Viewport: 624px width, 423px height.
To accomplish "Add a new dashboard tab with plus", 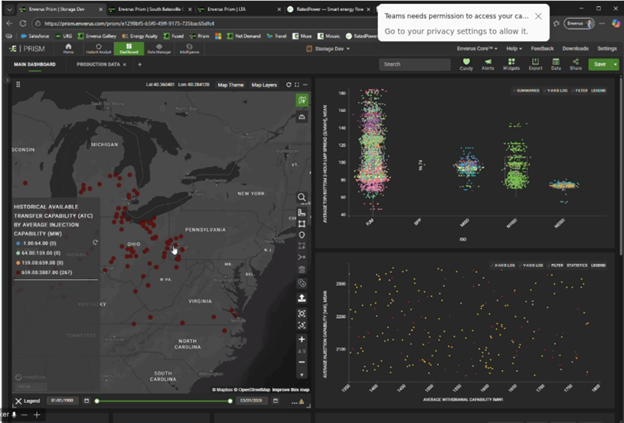I will [x=139, y=64].
